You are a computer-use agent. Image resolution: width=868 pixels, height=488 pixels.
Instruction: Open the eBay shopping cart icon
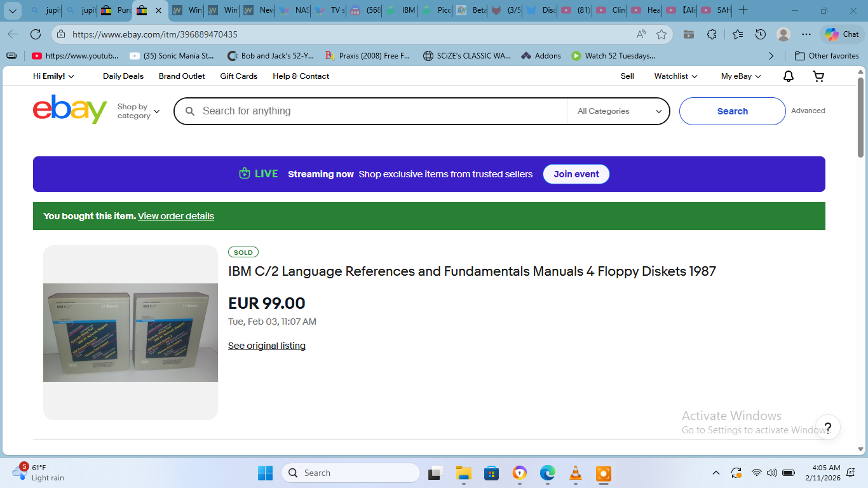(818, 76)
